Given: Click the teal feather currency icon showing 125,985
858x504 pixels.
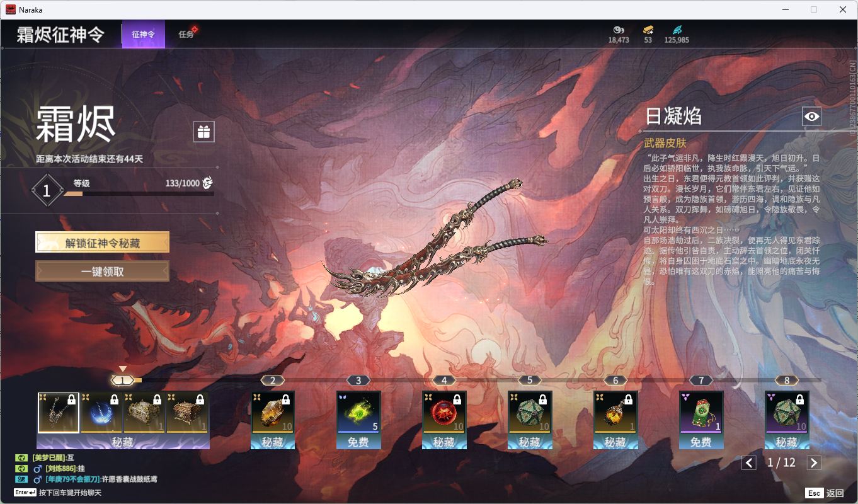Looking at the screenshot, I should 677,30.
